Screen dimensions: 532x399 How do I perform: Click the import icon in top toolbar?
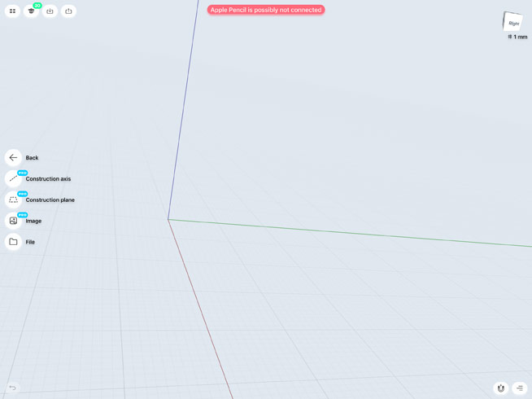(x=50, y=11)
